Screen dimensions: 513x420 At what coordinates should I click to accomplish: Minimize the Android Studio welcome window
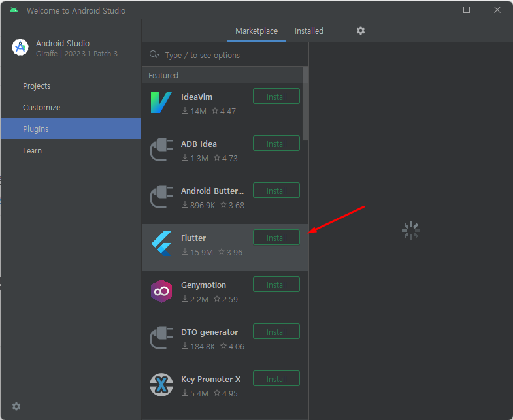(436, 10)
